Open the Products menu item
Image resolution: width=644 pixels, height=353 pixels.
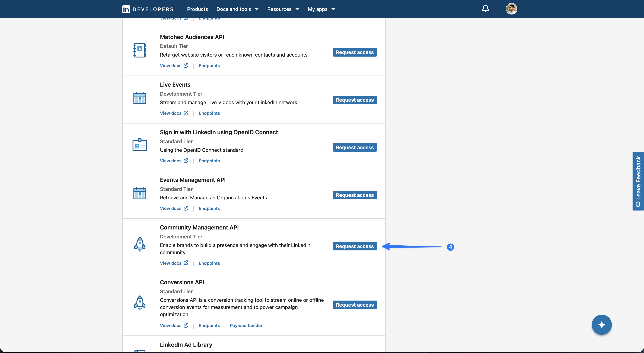pos(197,9)
